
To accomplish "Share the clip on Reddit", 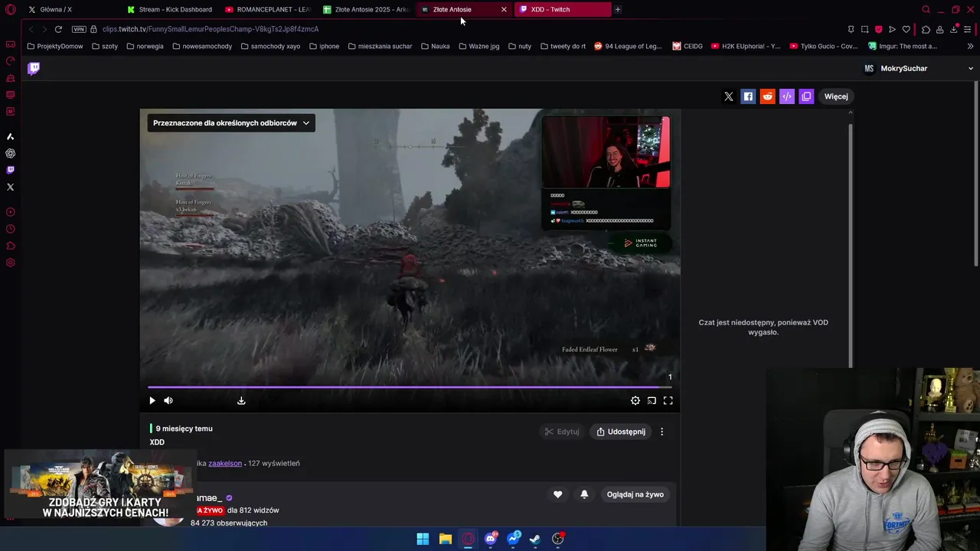I will tap(767, 96).
